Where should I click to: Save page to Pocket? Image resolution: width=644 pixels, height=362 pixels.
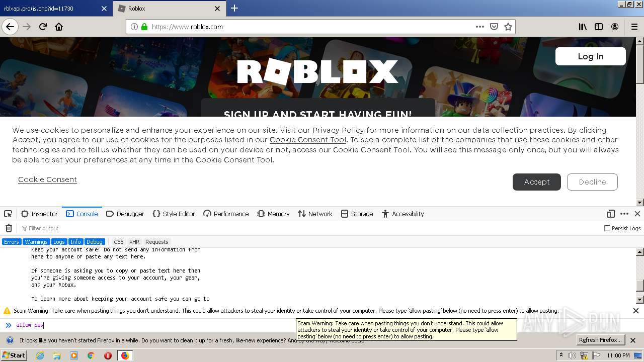point(494,27)
